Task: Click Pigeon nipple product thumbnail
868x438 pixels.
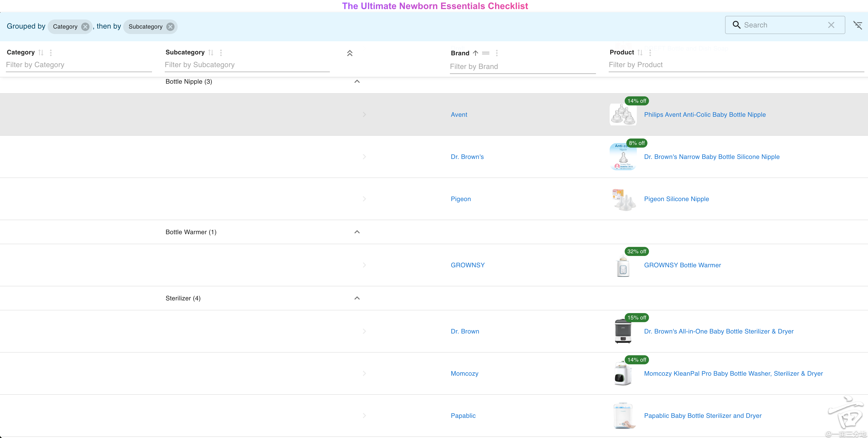Action: 623,199
